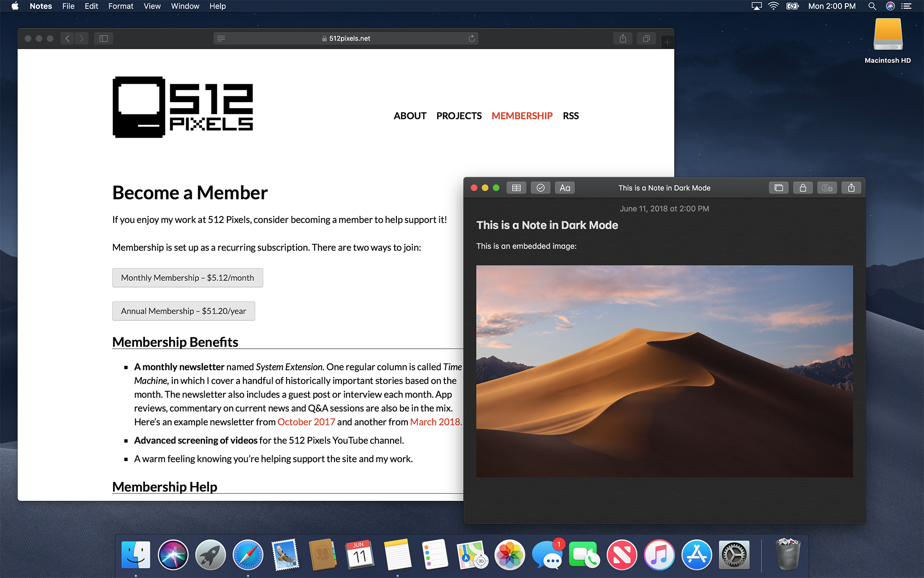The height and width of the screenshot is (578, 924).
Task: Open the View menu
Action: pyautogui.click(x=152, y=6)
